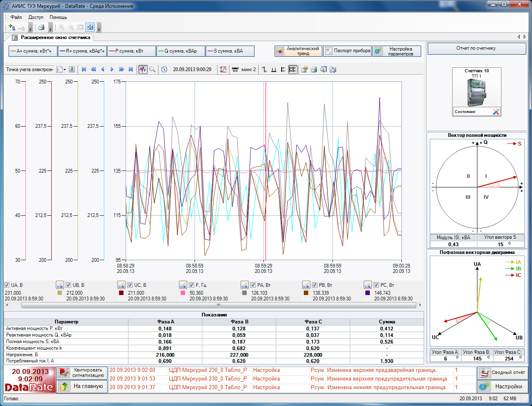
Task: Click the highlighted separate-axes layout icon
Action: click(x=293, y=69)
